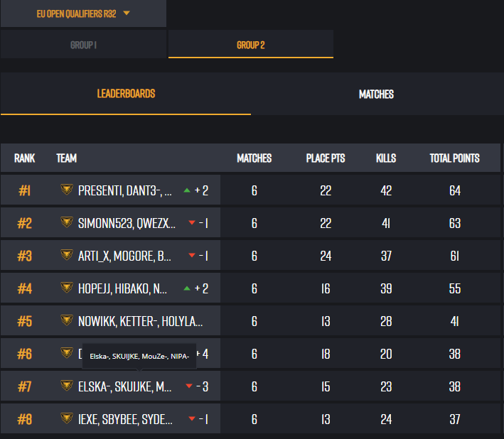Click the TEAM column header

click(x=67, y=158)
